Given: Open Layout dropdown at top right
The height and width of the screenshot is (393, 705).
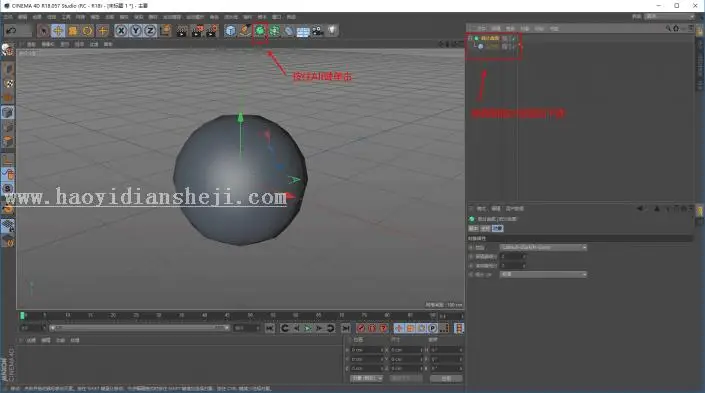Looking at the screenshot, I should (x=670, y=16).
